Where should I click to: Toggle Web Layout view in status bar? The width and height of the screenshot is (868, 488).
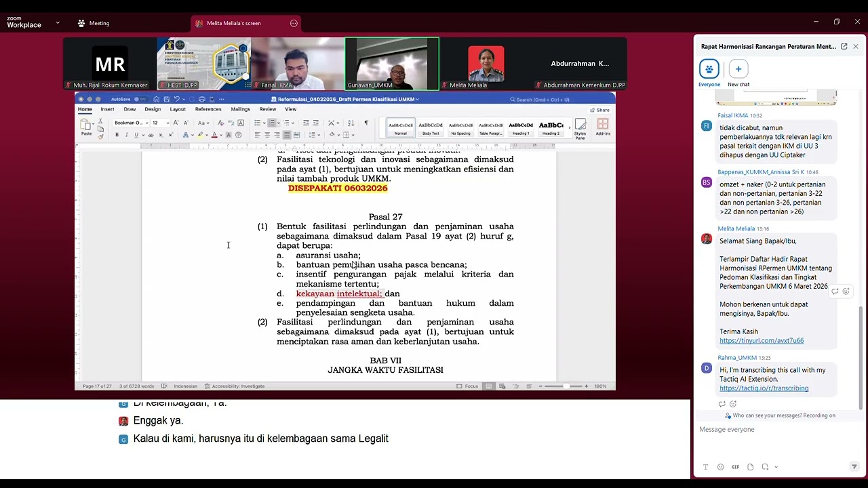(502, 386)
